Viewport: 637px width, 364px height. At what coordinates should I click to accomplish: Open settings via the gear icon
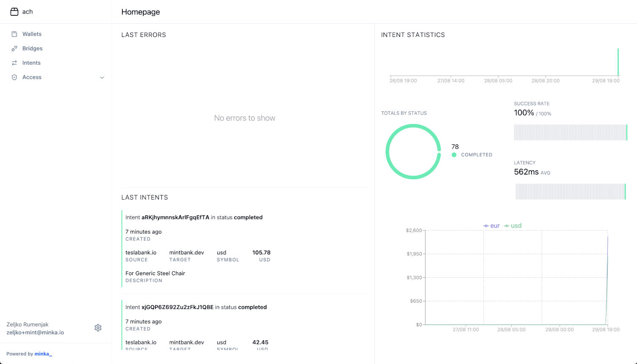click(98, 328)
